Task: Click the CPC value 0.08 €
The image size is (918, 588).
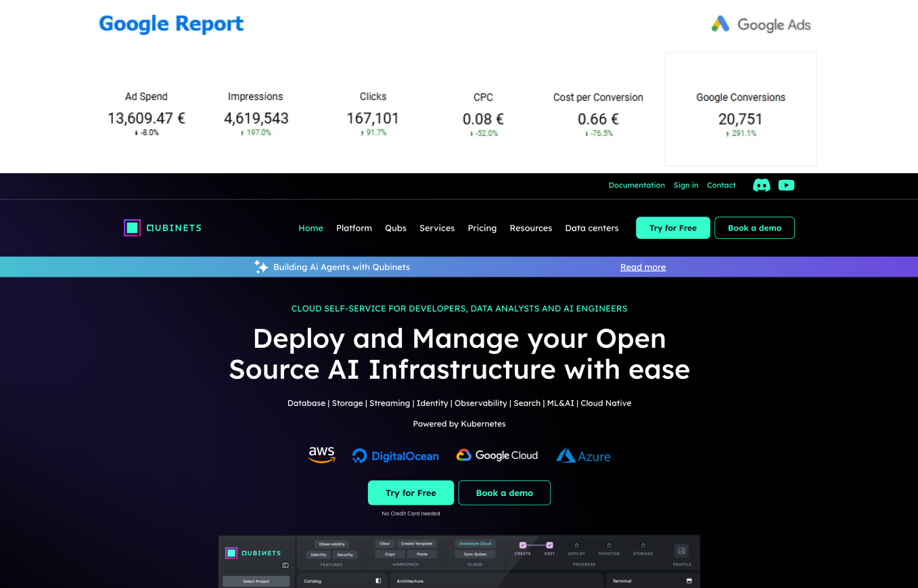Action: pos(483,119)
